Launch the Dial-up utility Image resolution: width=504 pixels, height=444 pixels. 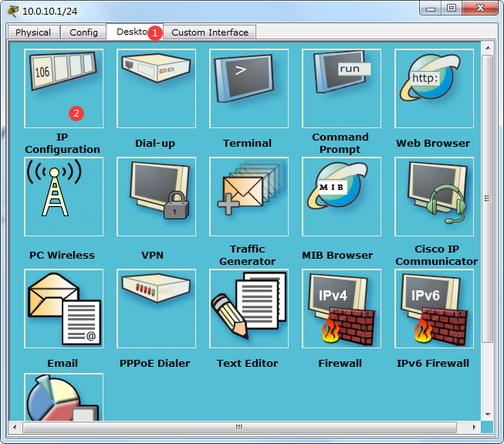[x=156, y=88]
